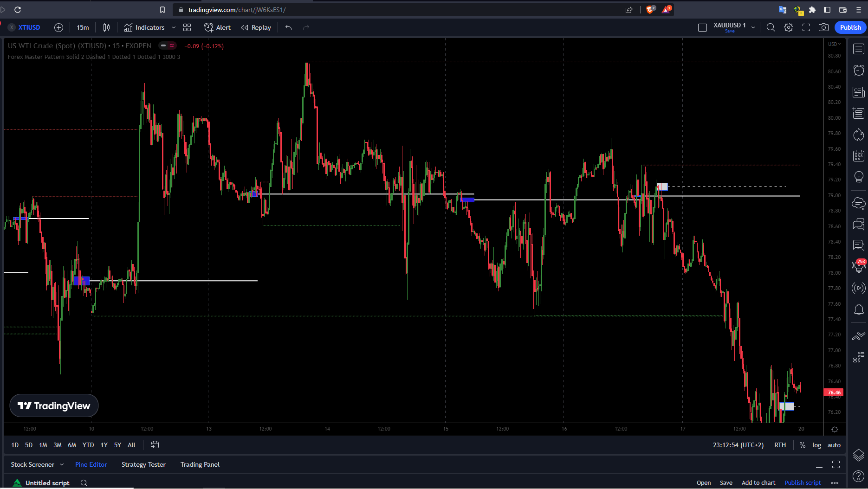The width and height of the screenshot is (868, 489).
Task: Open private chats panel
Action: [x=859, y=225]
